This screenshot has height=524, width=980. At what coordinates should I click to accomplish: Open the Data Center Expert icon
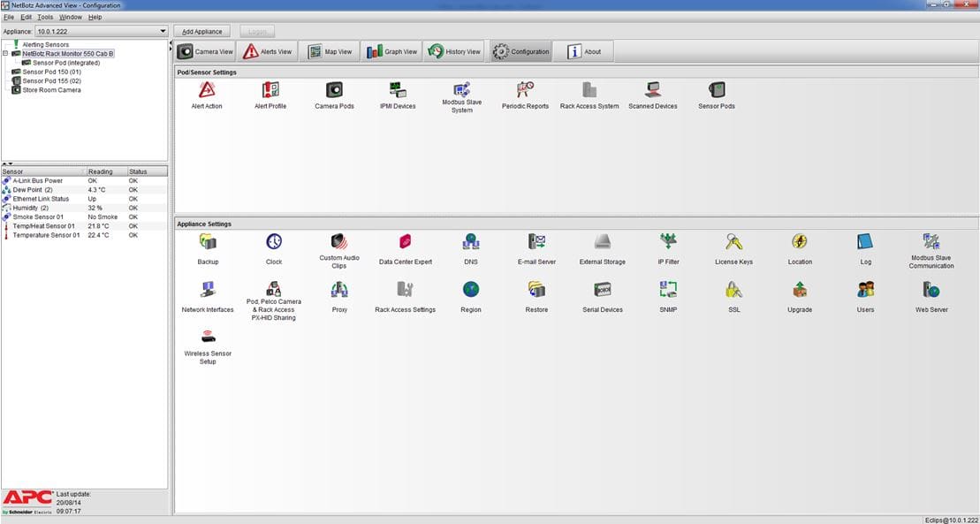(405, 242)
